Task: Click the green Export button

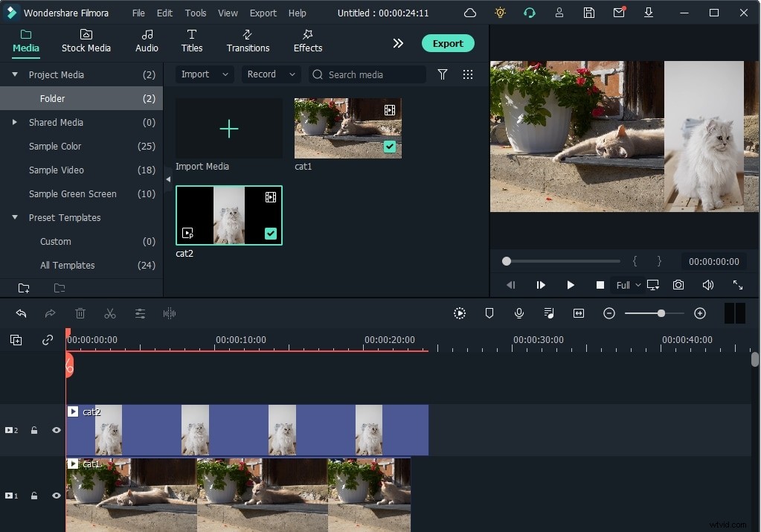Action: (x=448, y=43)
